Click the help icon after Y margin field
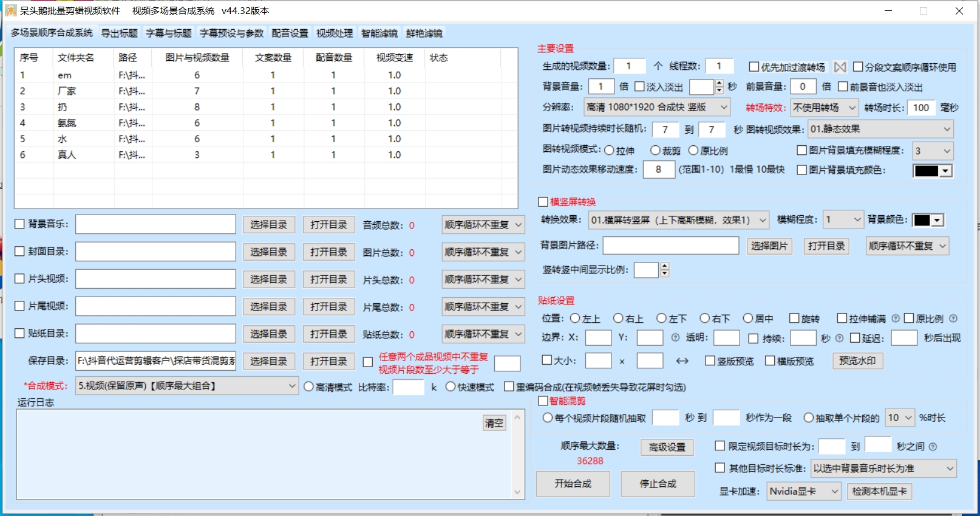 pos(675,338)
